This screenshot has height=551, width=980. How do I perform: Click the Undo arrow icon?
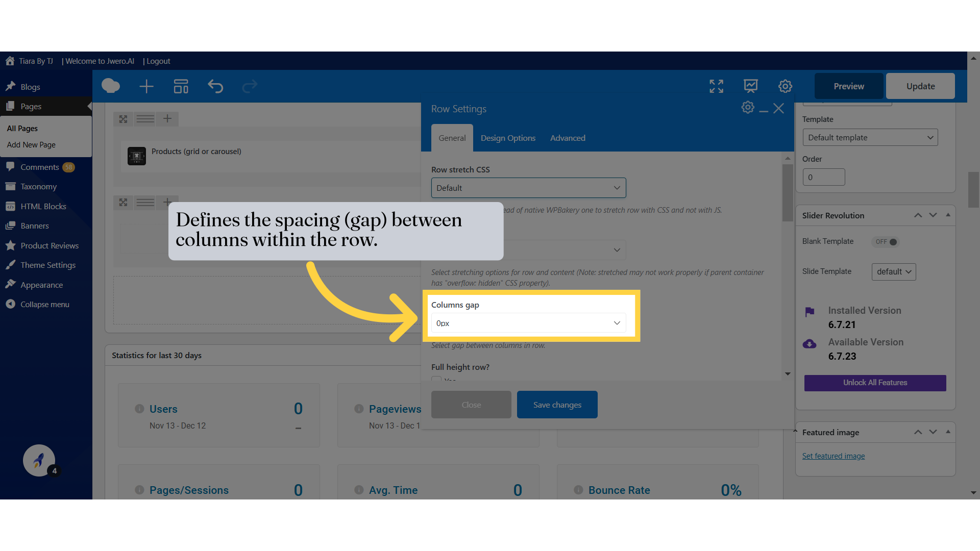click(x=215, y=86)
